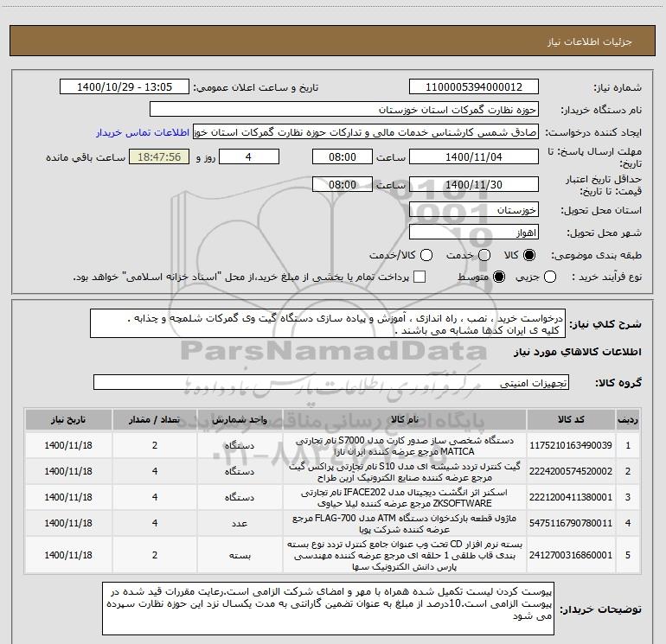Click IFACE202 fingerprint scanner item name

(405, 498)
